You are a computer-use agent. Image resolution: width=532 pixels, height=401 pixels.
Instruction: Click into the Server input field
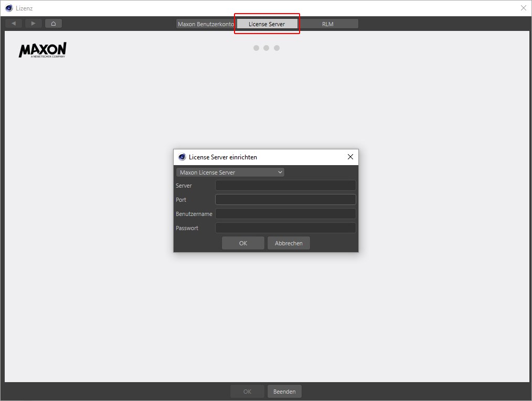pos(285,186)
